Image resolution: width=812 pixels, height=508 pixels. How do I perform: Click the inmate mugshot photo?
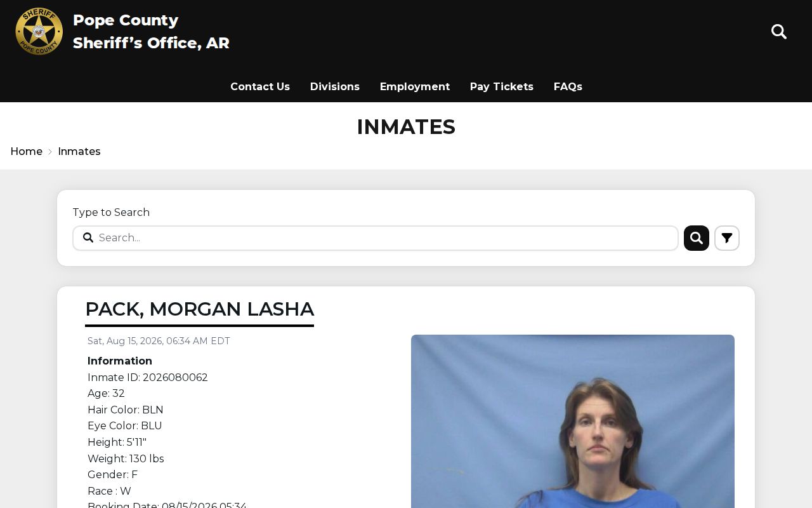[573, 421]
